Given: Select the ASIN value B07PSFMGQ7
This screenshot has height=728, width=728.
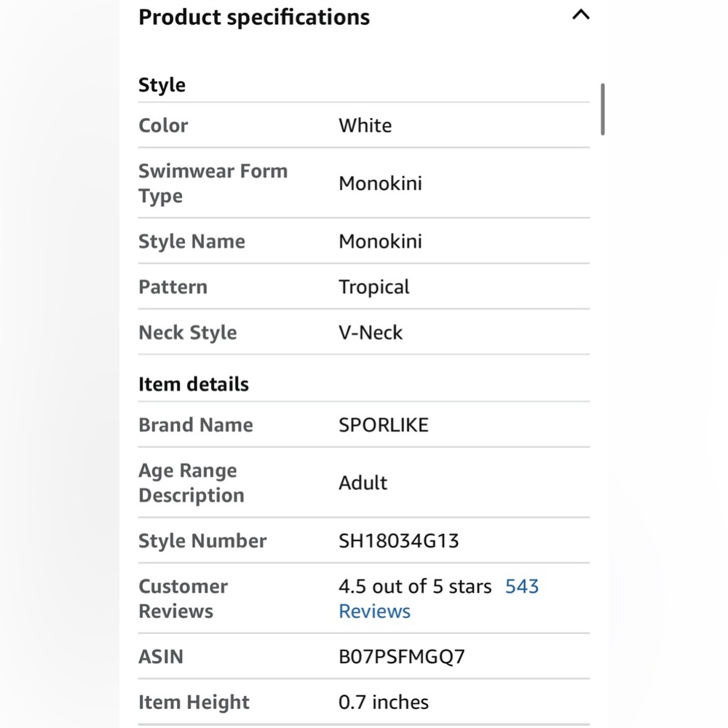Looking at the screenshot, I should pyautogui.click(x=402, y=657).
